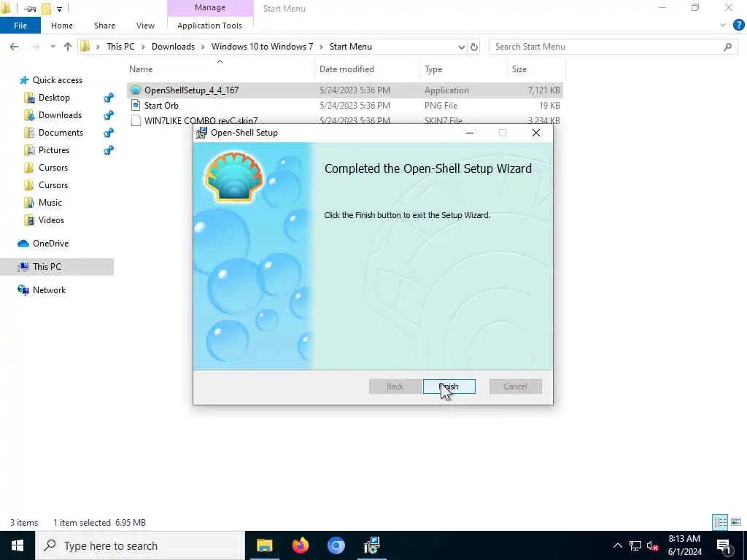This screenshot has height=560, width=747.
Task: Click the Back button in setup wizard
Action: click(395, 386)
